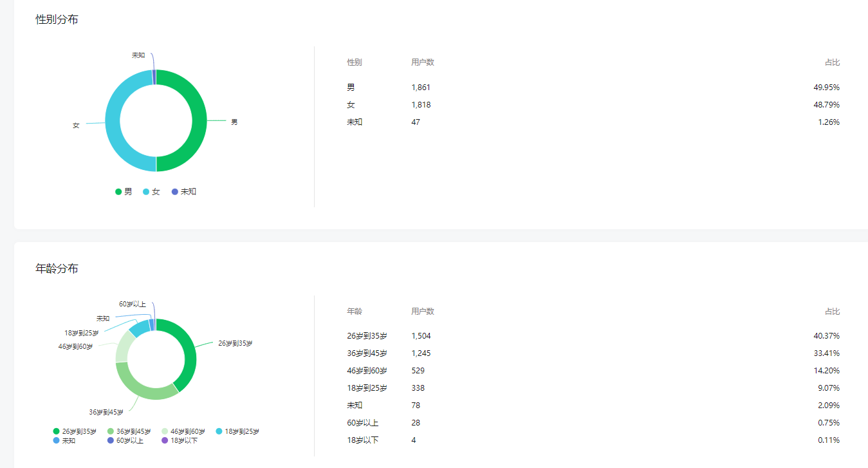868x468 pixels.
Task: Click the percentage 1.26%
Action: [x=829, y=122]
